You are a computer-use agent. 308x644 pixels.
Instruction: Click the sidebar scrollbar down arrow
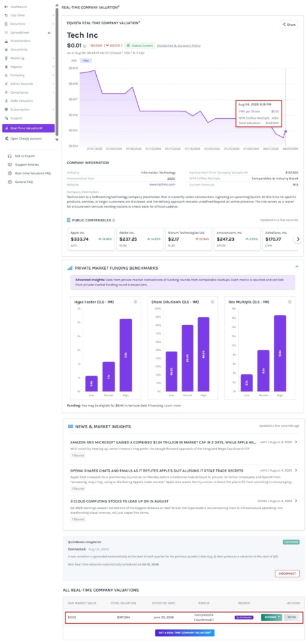point(57,140)
